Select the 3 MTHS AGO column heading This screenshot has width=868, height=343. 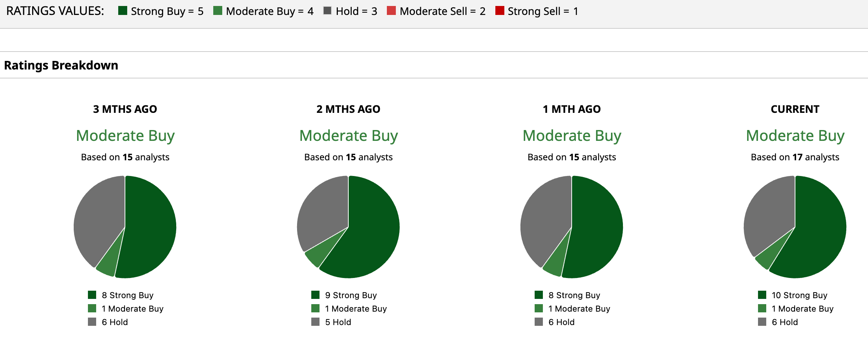pos(125,109)
